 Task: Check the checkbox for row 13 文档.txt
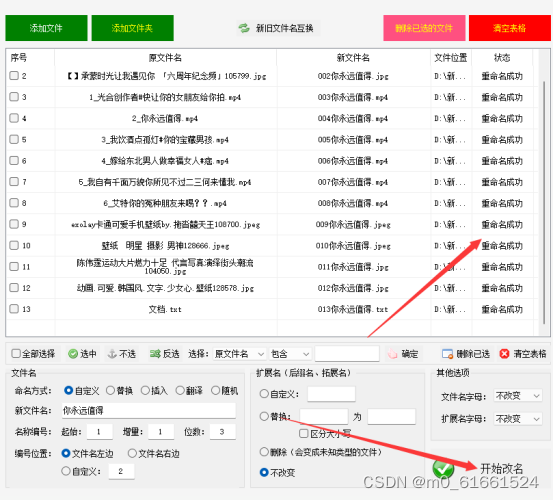point(14,308)
